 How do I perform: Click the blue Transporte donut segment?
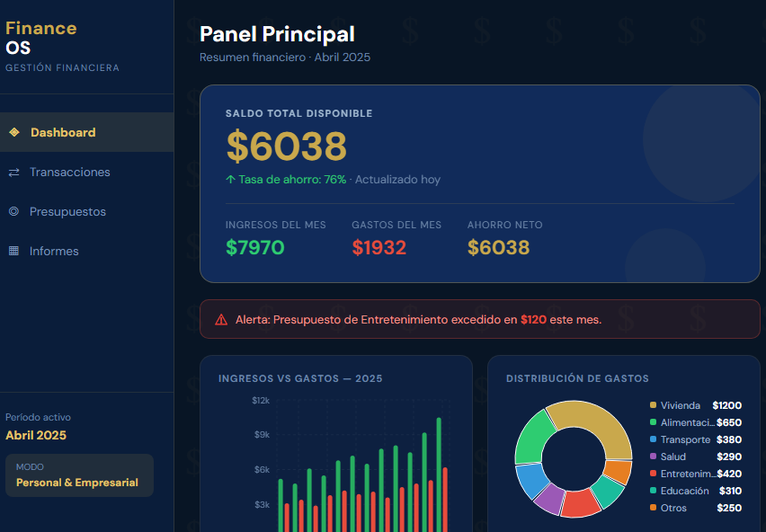pyautogui.click(x=531, y=480)
